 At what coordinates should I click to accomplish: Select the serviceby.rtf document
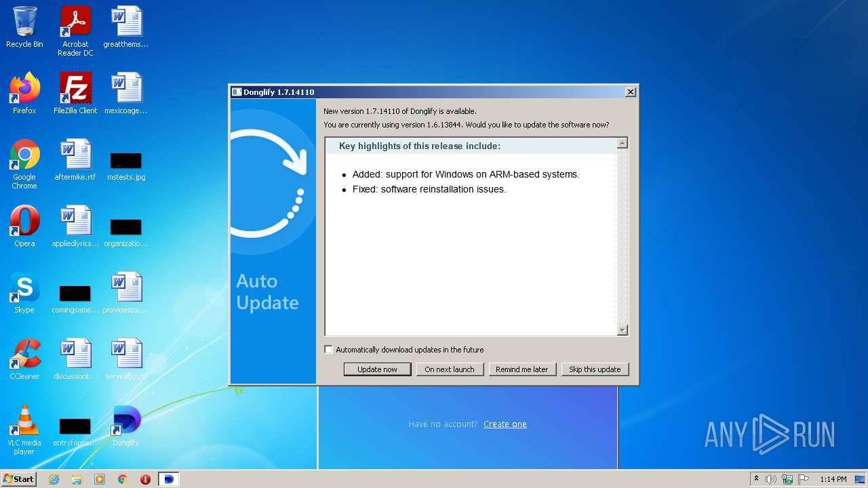(x=126, y=359)
